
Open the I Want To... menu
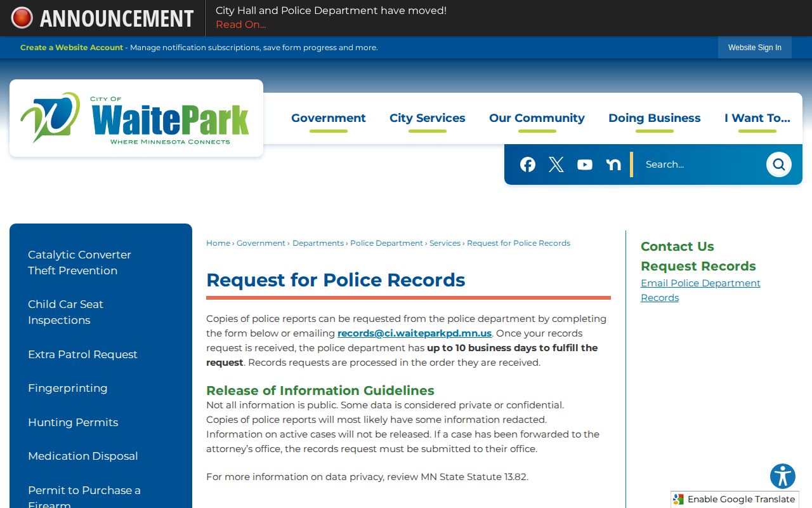pos(757,118)
